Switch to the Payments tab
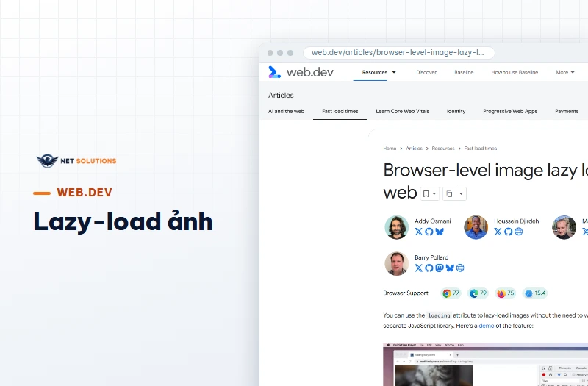Screen dimensions: 588x386 567,112
